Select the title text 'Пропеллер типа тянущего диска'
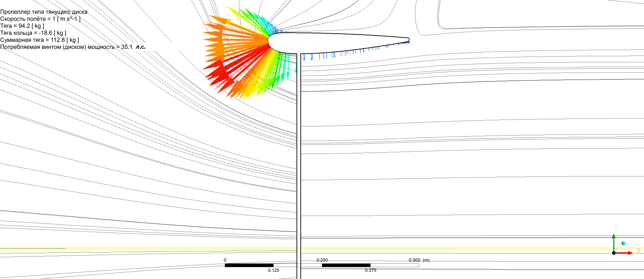Screen dimensions: 644x279 point(44,12)
